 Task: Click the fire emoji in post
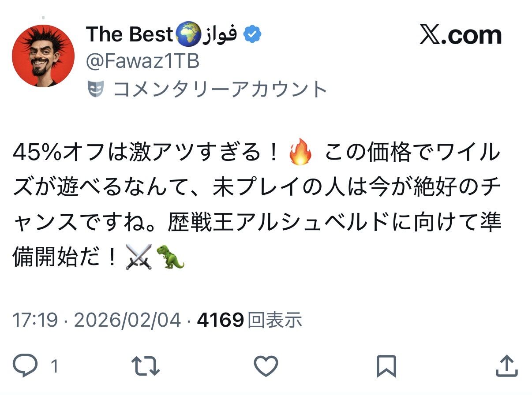click(300, 153)
